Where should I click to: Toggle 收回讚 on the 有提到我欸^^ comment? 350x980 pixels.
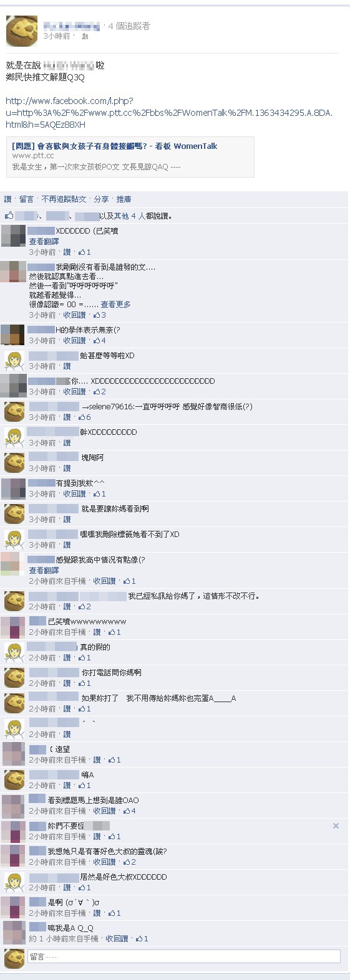(74, 494)
